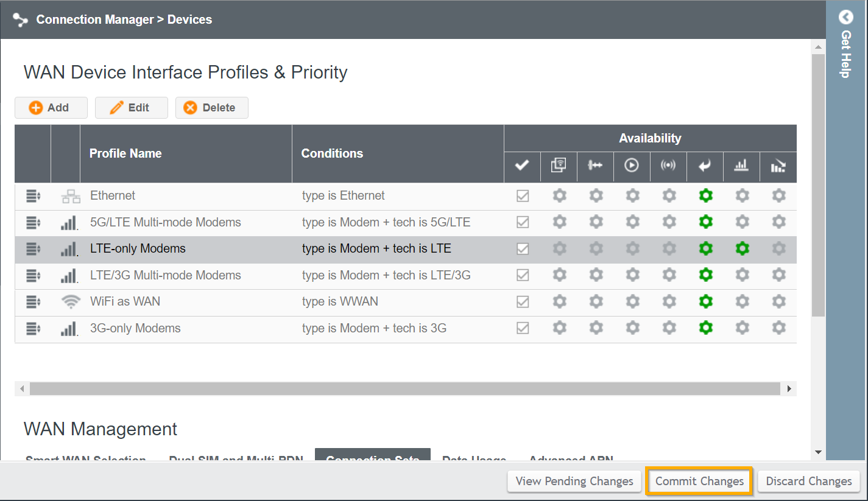868x501 pixels.
Task: Toggle WiFi as WAN enabled checkbox
Action: tap(523, 301)
